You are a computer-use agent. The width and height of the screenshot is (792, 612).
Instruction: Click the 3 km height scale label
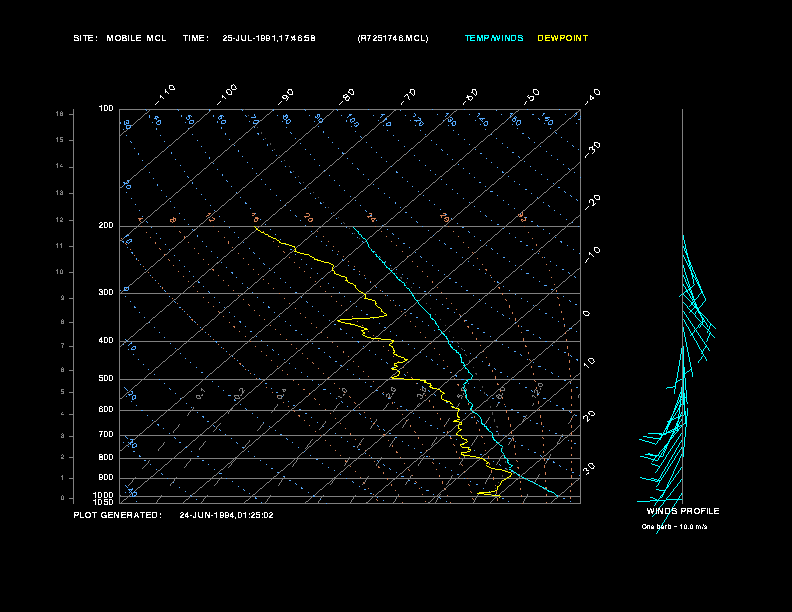63,436
